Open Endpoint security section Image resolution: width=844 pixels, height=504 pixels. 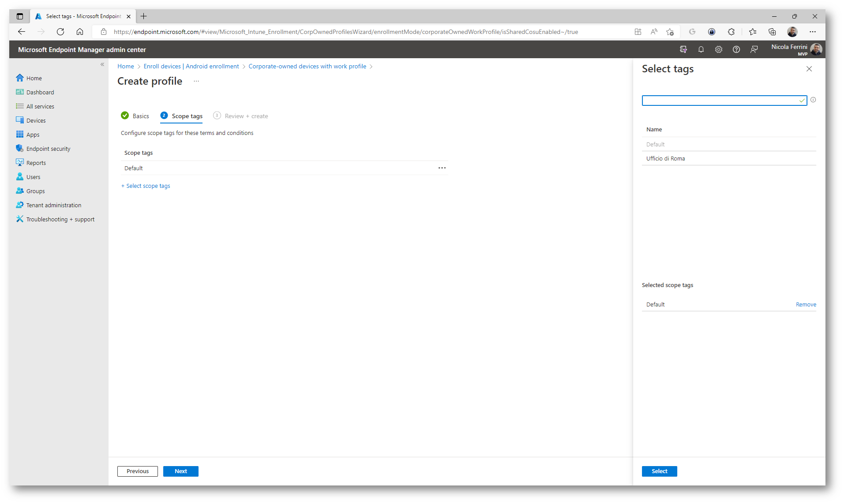click(43, 149)
